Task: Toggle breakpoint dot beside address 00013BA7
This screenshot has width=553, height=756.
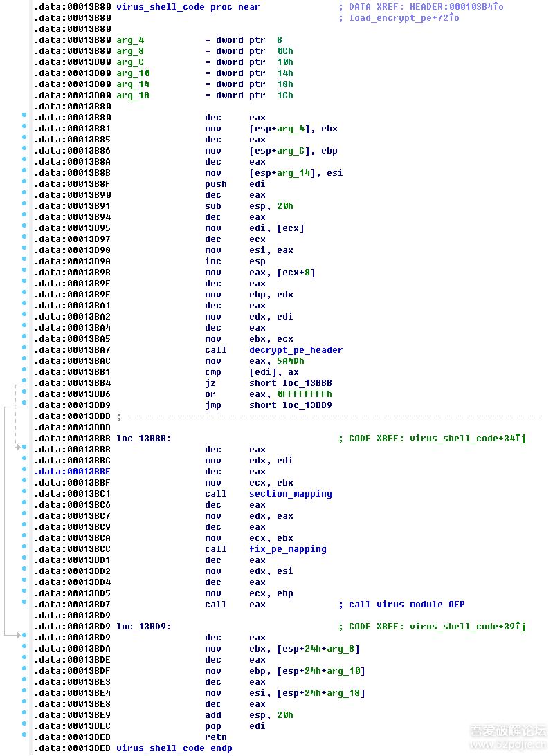Action: [x=24, y=348]
